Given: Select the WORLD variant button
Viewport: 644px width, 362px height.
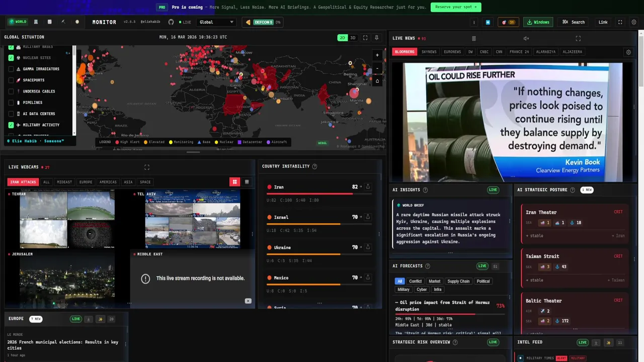Looking at the screenshot, I should tap(18, 22).
